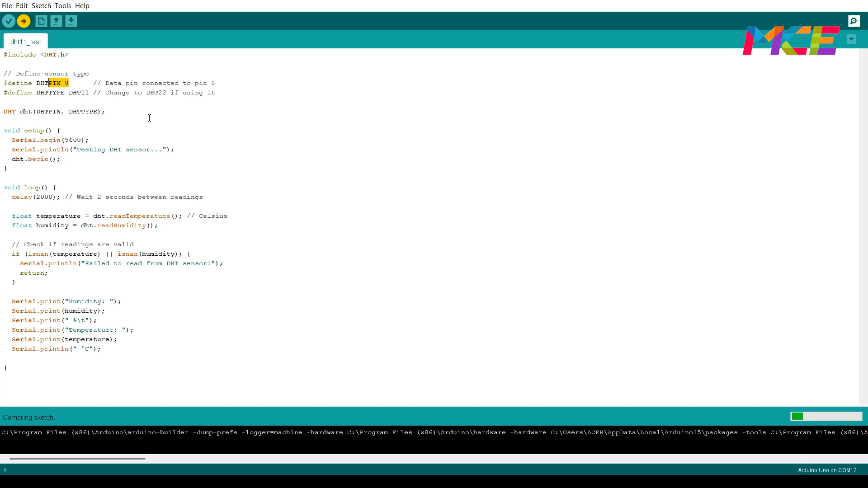Open the Sketch menu
The height and width of the screenshot is (488, 868).
41,6
